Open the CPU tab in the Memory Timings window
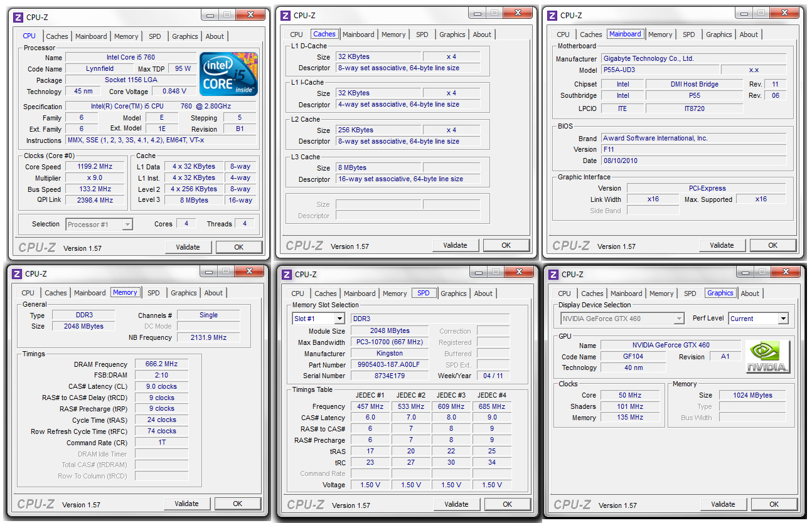This screenshot has width=812, height=523. pos(28,293)
